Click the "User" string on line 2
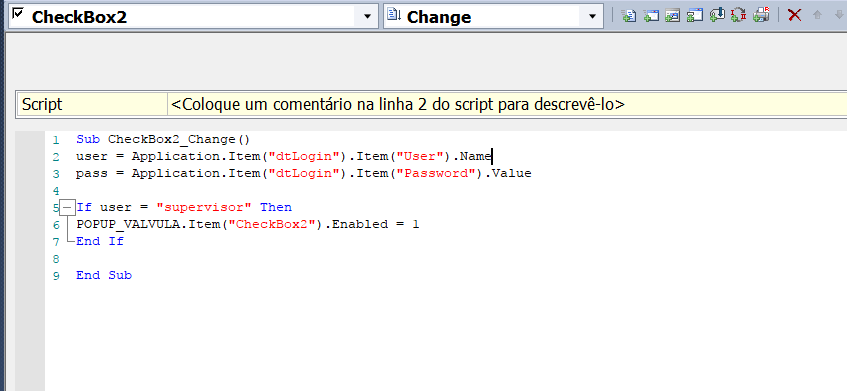This screenshot has height=391, width=847. tap(420, 157)
